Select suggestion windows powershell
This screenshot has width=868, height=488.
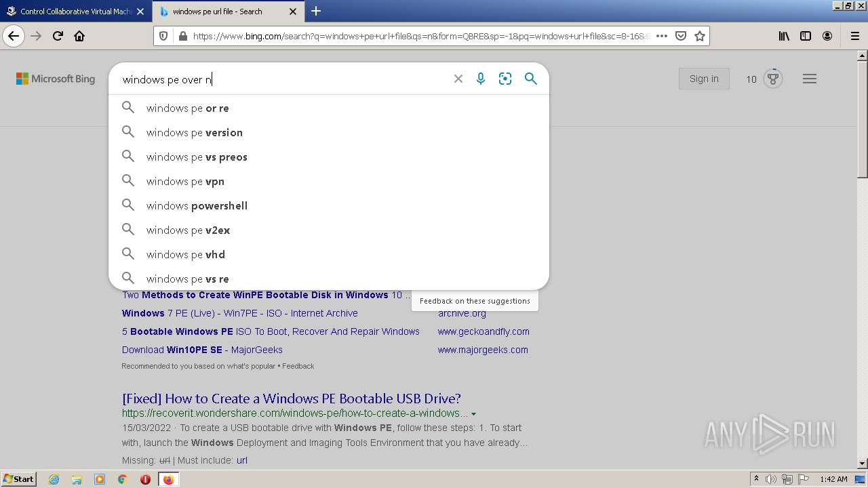coord(329,205)
